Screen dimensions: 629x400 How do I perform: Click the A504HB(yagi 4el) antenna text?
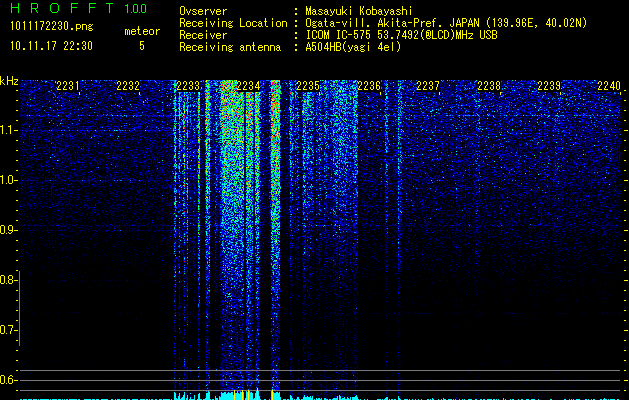tap(353, 47)
